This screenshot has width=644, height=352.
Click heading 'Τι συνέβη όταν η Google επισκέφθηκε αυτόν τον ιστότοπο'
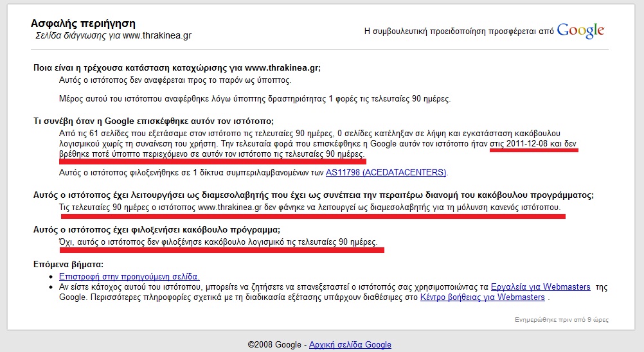click(153, 121)
